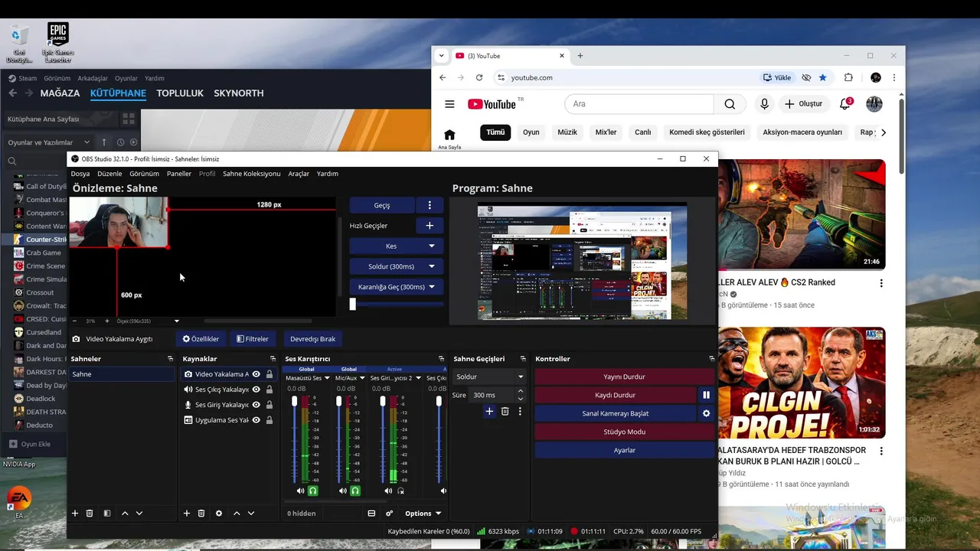Hide Uygulama Ses Yakalama source
980x551 pixels.
(256, 420)
